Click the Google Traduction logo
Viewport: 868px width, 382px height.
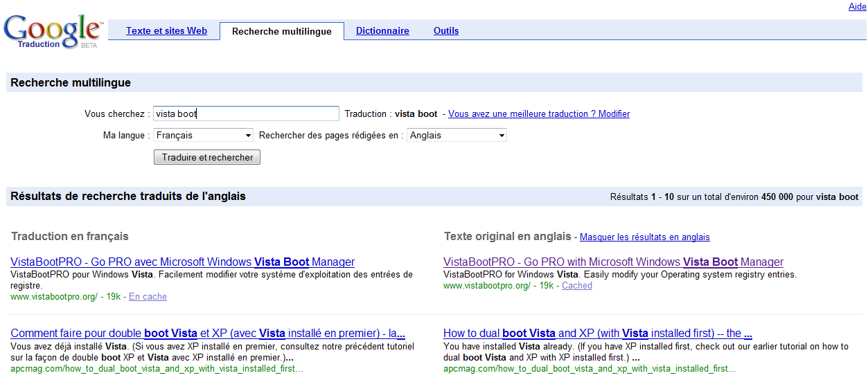pyautogui.click(x=53, y=32)
